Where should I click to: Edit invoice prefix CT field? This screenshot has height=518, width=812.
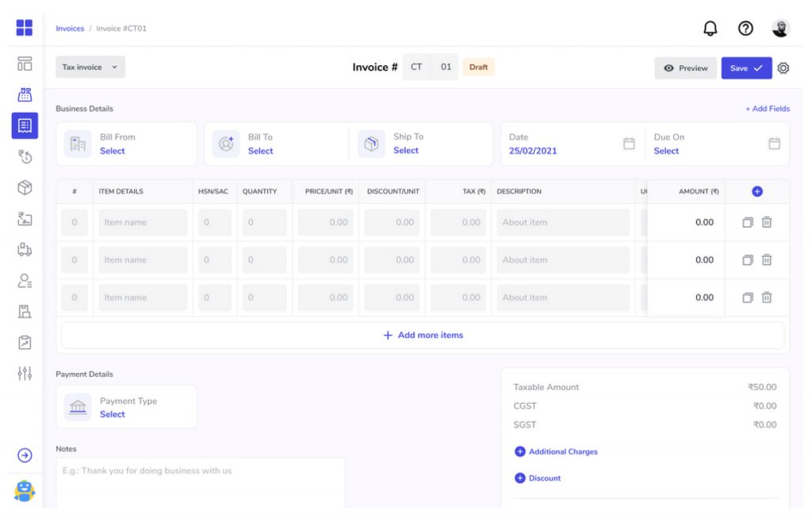(x=416, y=67)
